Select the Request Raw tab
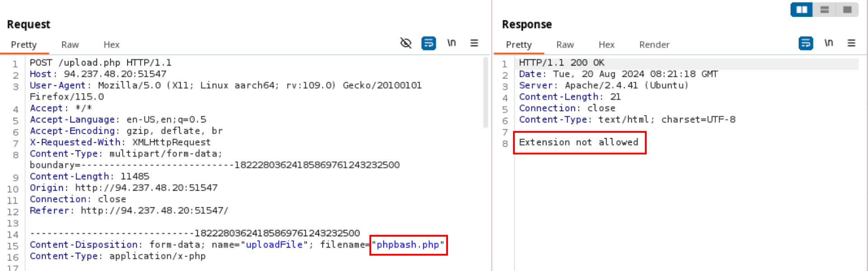Image resolution: width=868 pixels, height=271 pixels. (70, 45)
